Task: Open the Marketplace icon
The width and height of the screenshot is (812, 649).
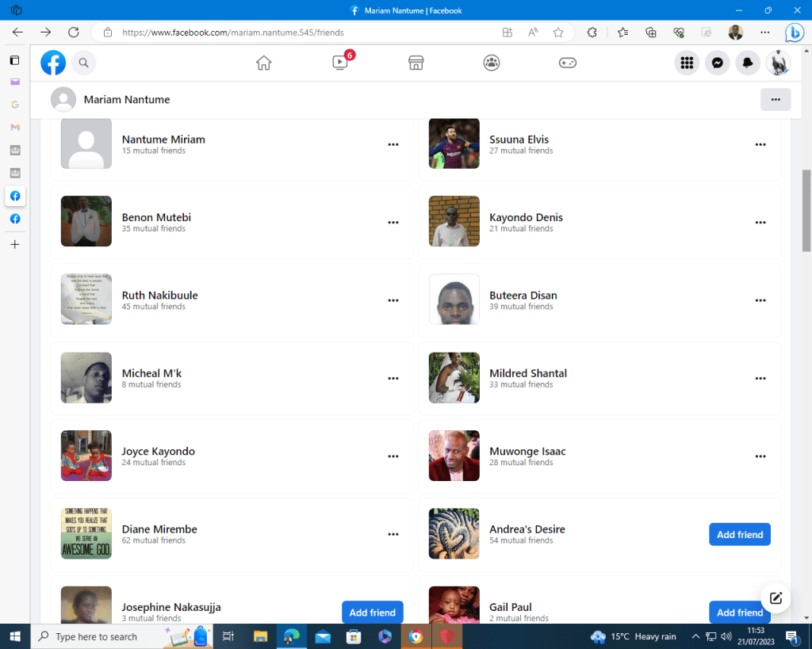Action: point(416,63)
